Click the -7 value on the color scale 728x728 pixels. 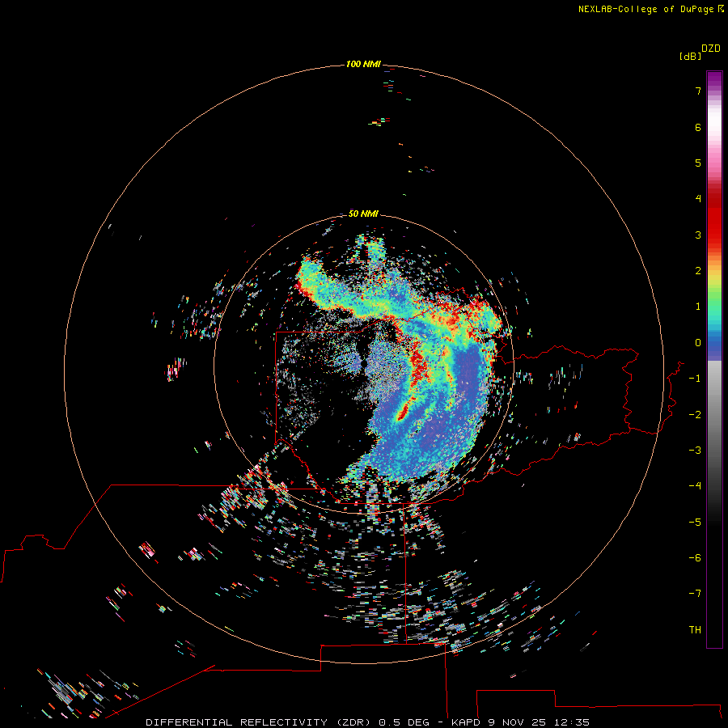coord(695,594)
